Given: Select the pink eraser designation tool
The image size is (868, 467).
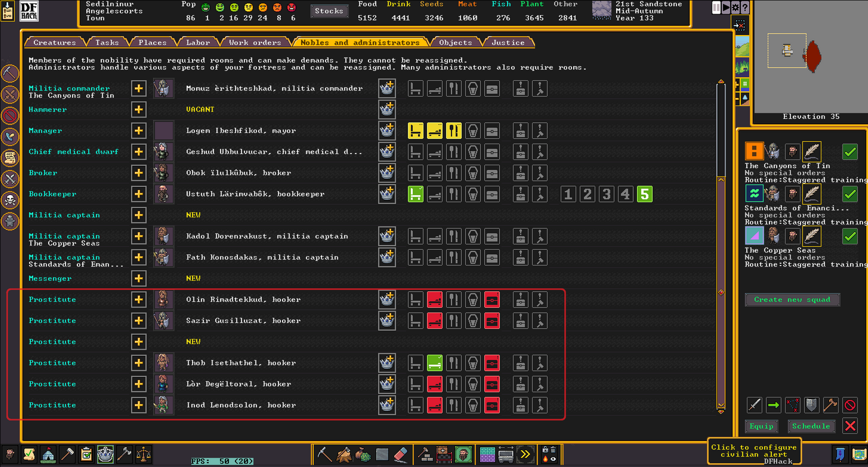Looking at the screenshot, I should pos(401,454).
